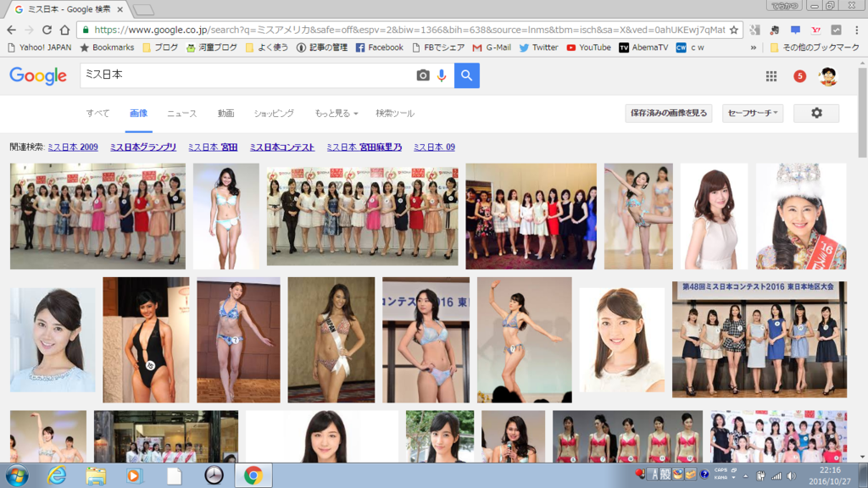This screenshot has width=868, height=488.
Task: Switch to the ショッピング tab
Action: click(x=274, y=113)
